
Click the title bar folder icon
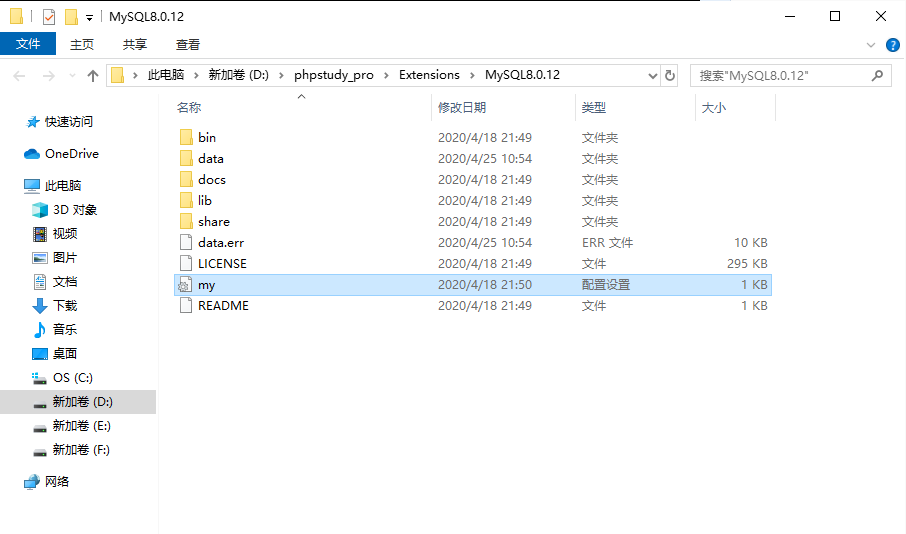17,17
